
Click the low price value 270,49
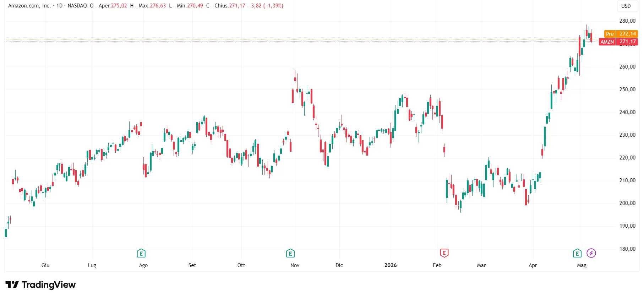(195, 6)
